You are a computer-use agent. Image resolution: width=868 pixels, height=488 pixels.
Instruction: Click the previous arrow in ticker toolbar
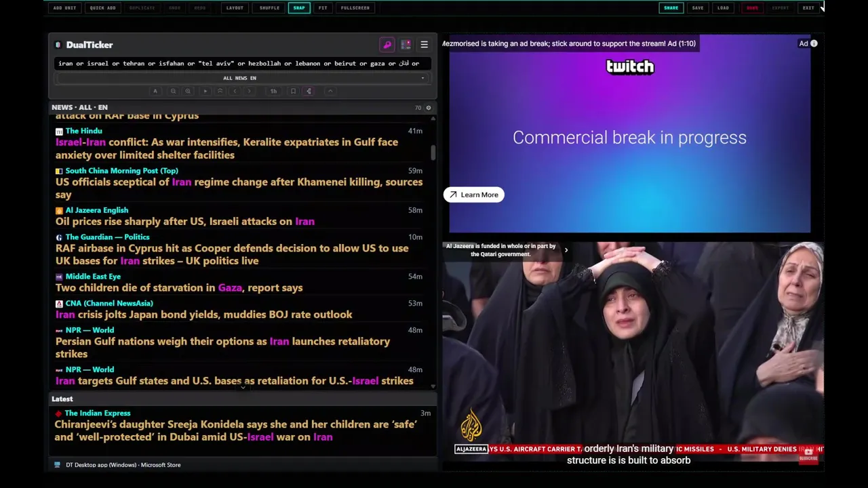(x=235, y=91)
